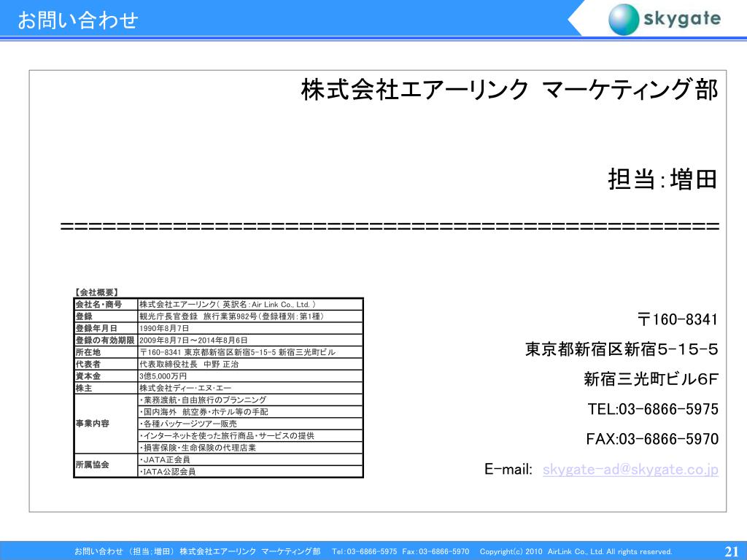Click the 所属協会 label cell
Viewport: 747px width, 560px height.
point(107,465)
